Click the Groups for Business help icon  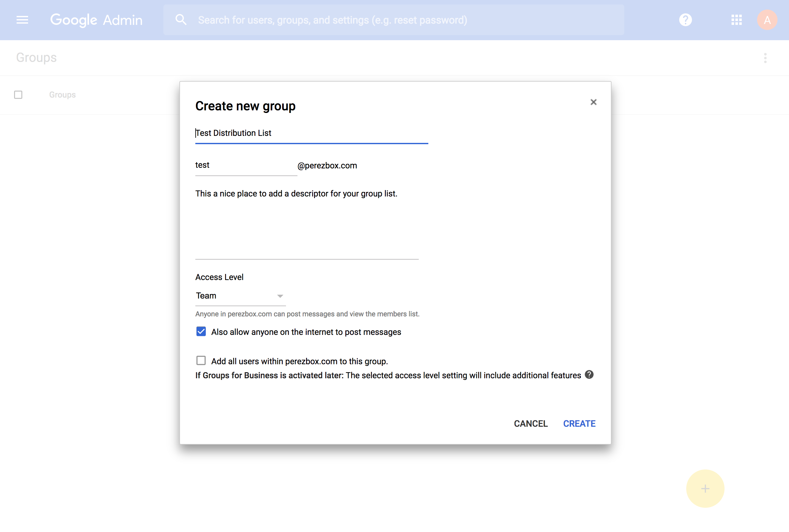[x=589, y=374]
